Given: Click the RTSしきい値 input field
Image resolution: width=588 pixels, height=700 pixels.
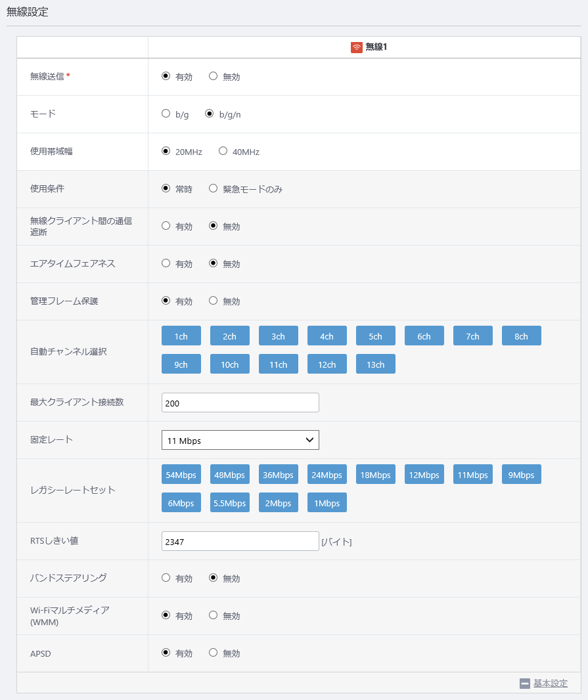Looking at the screenshot, I should click(240, 541).
